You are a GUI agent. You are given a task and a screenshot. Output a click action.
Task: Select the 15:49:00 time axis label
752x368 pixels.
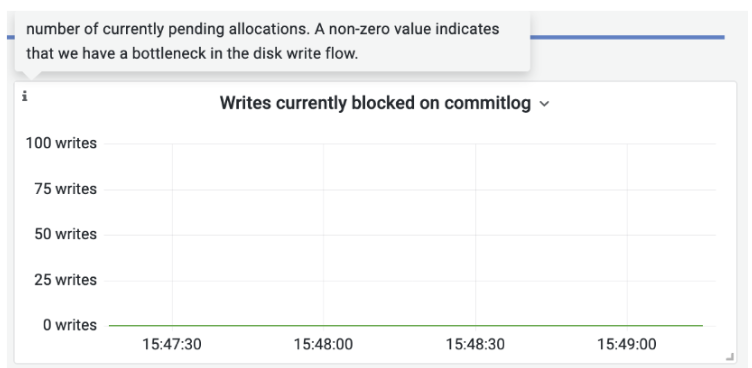(x=627, y=344)
